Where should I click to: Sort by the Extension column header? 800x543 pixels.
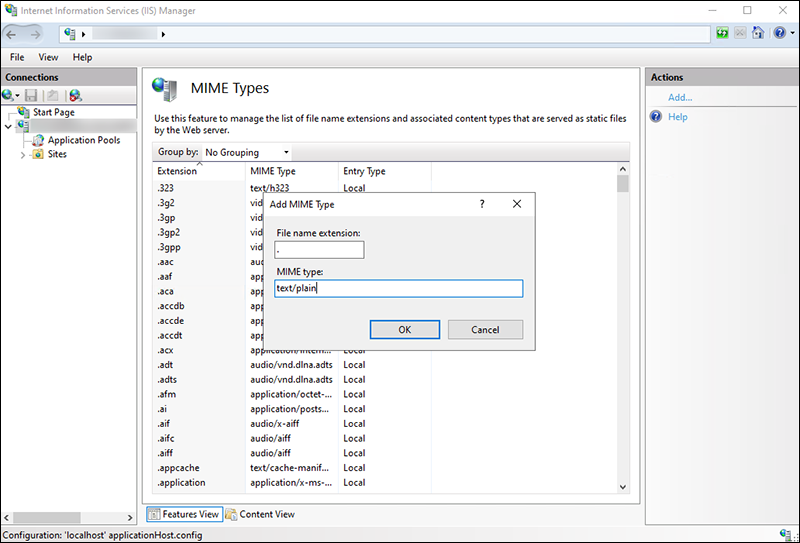click(199, 171)
